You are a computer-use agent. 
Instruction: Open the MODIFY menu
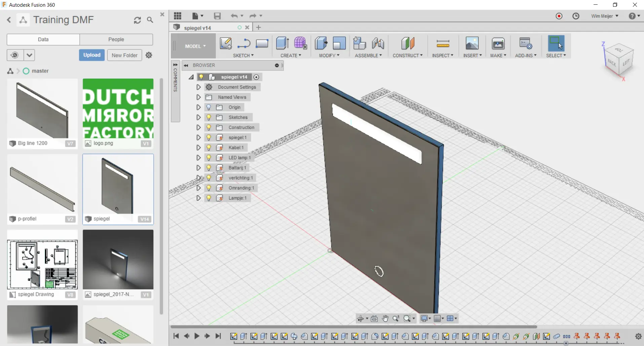coord(329,55)
